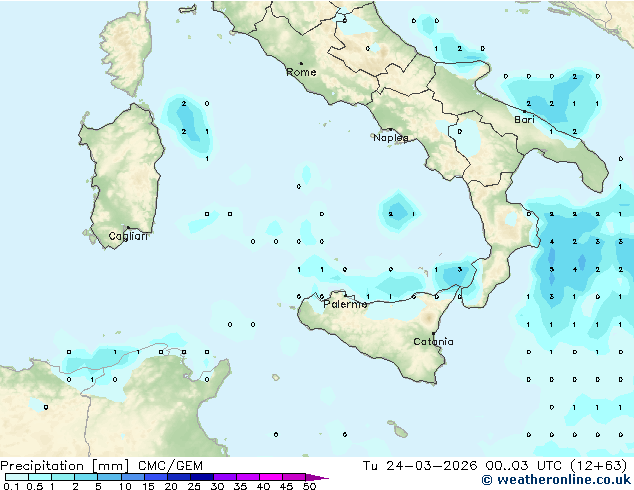Click the Catania city label
The width and height of the screenshot is (634, 490).
[x=433, y=342]
